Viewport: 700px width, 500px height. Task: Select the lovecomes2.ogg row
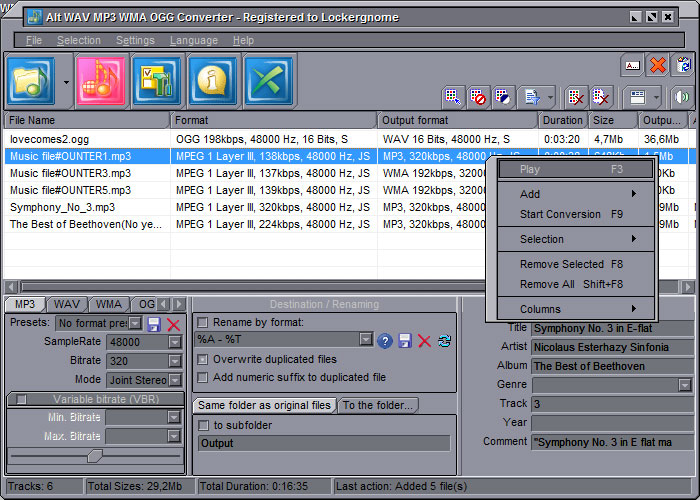coord(349,139)
